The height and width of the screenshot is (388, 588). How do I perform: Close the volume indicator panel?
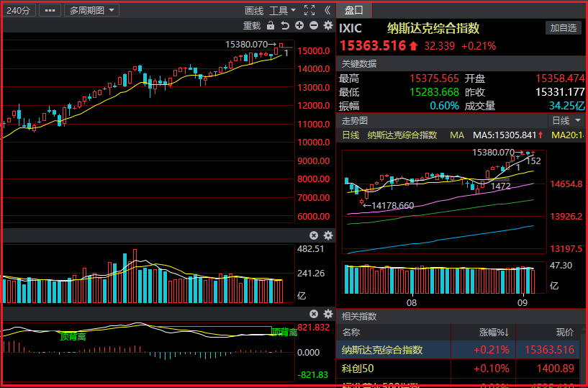click(x=314, y=235)
